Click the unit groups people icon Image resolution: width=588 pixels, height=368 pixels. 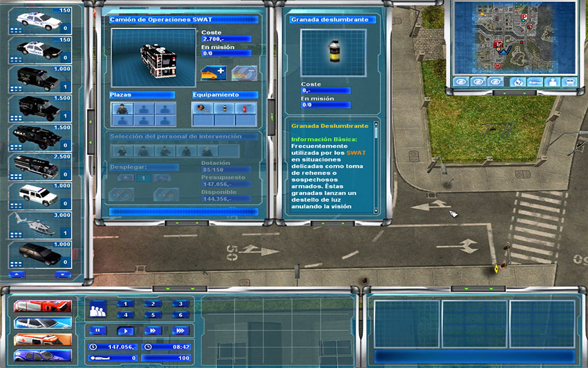[x=98, y=309]
